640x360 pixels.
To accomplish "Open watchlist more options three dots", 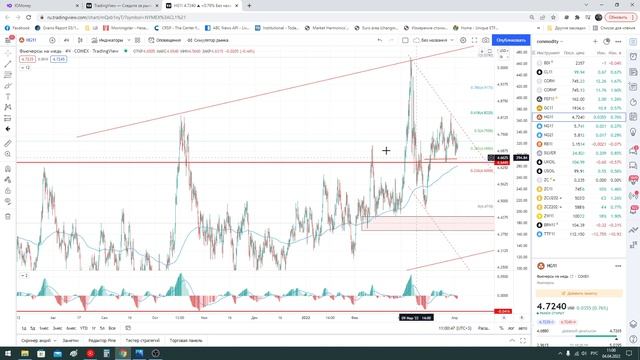I will click(x=618, y=41).
